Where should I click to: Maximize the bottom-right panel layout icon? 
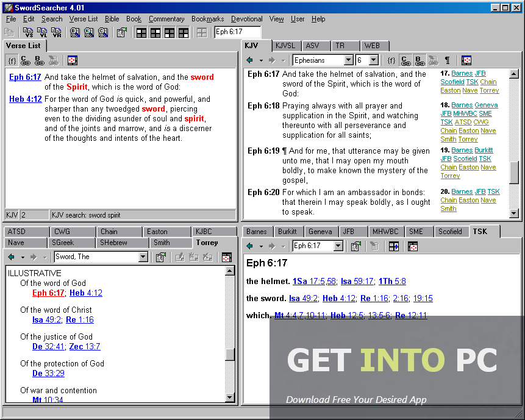coord(184,33)
